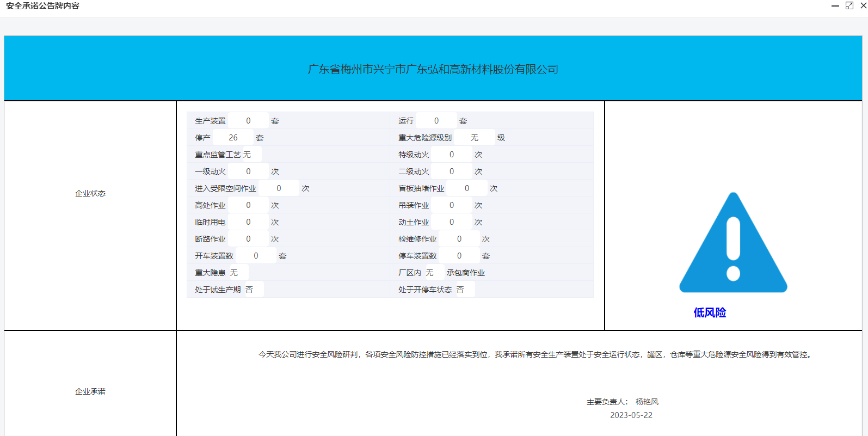The image size is (868, 436).
Task: Click the company name in blue header
Action: coord(433,69)
